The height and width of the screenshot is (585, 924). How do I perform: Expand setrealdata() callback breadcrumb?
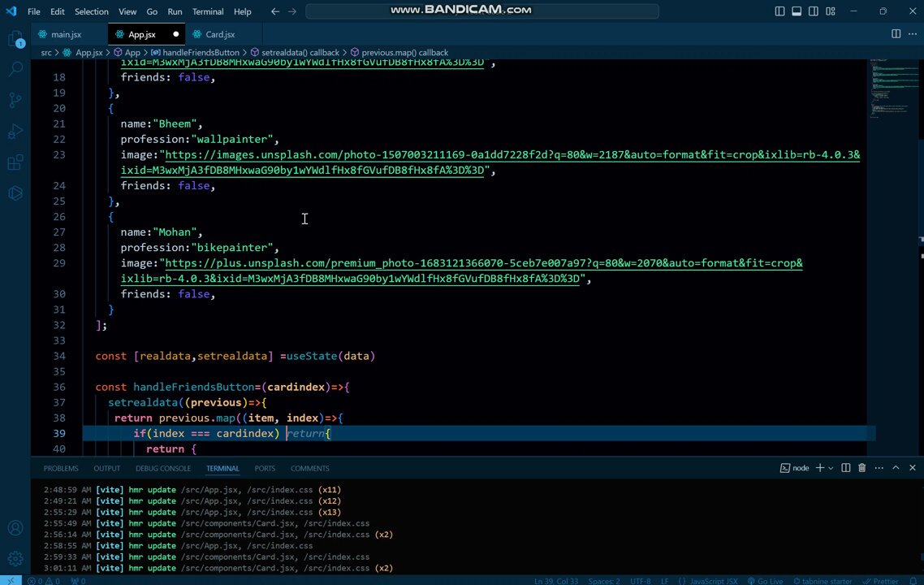click(296, 53)
